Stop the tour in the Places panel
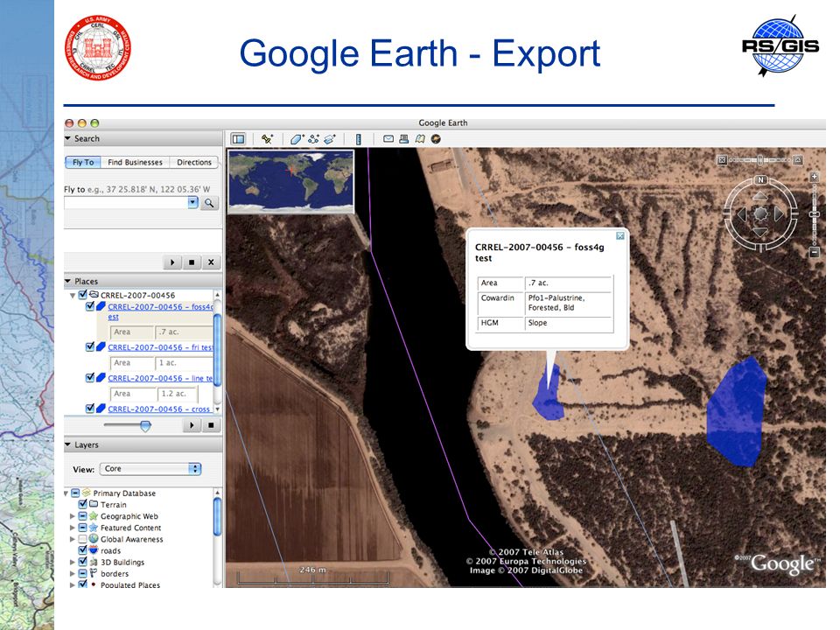This screenshot has width=840, height=630. point(211,425)
